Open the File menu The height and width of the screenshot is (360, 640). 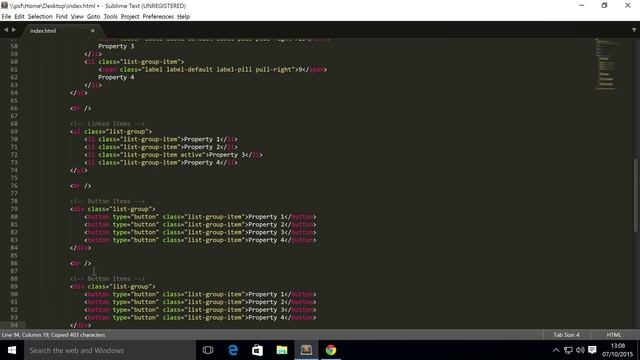coord(6,17)
